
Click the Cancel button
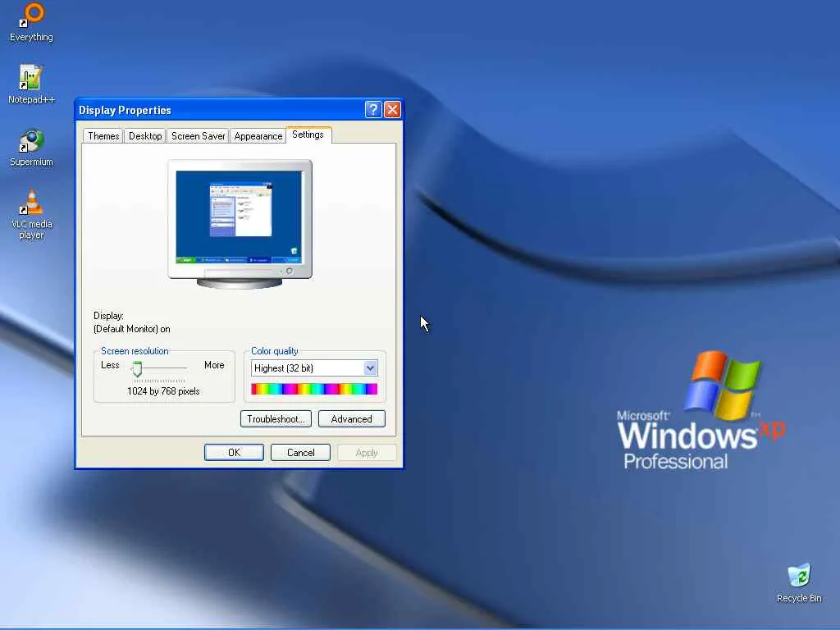(x=300, y=453)
